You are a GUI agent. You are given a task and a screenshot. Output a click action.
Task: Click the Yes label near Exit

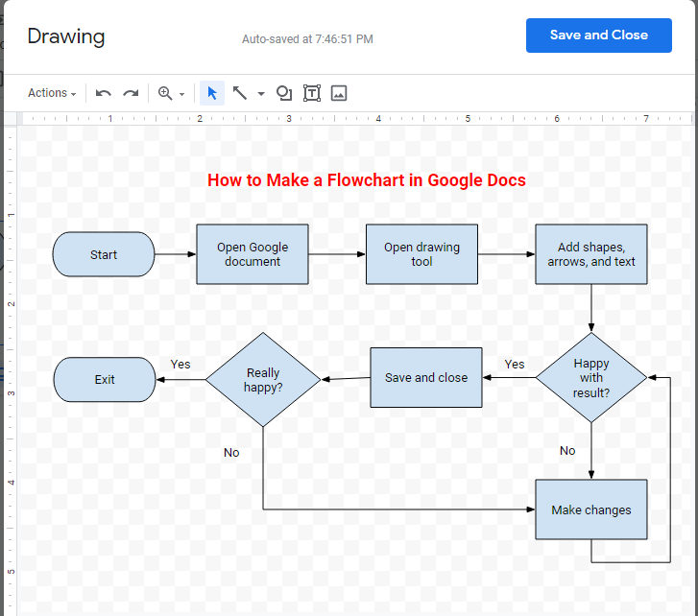181,365
